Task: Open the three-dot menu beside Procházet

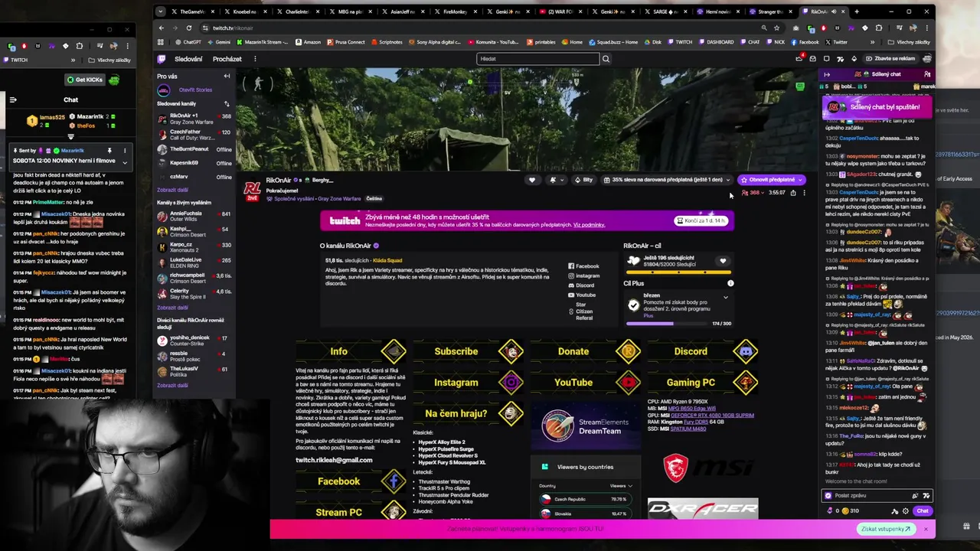Action: point(255,59)
